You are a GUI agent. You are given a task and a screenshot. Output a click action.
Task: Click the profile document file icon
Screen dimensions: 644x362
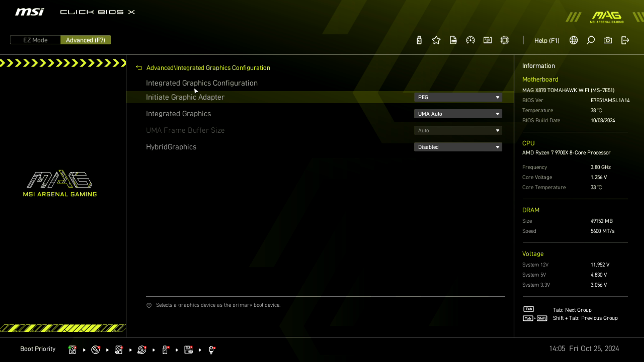point(453,40)
